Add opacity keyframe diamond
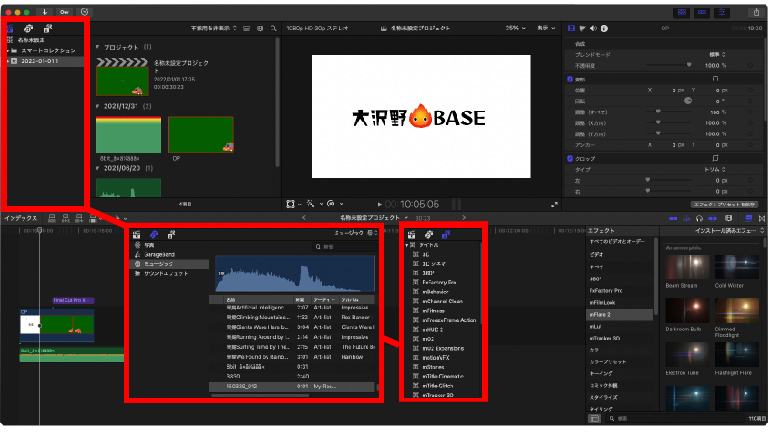768x432 pixels. (750, 66)
